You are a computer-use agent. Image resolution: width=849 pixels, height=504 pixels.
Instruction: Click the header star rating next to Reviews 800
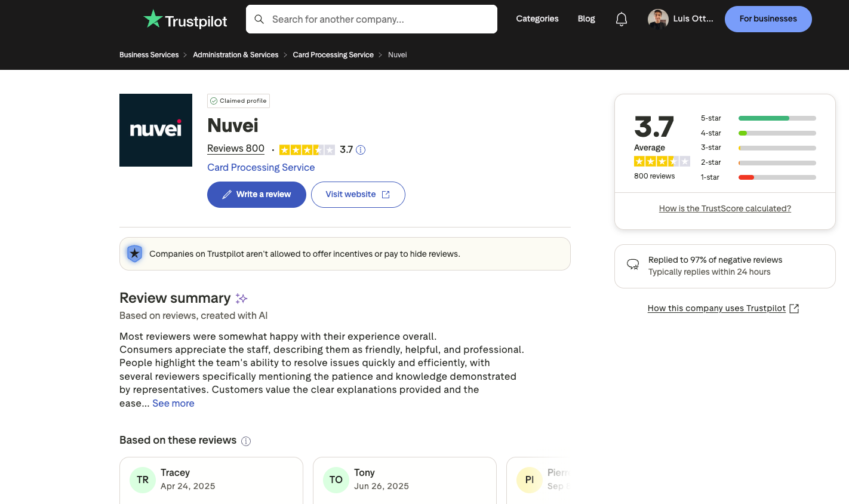pyautogui.click(x=307, y=150)
